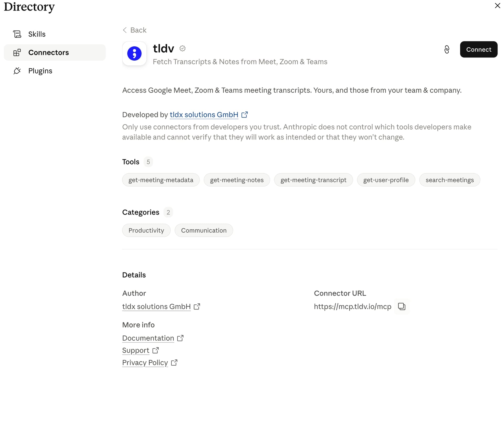Image resolution: width=504 pixels, height=429 pixels.
Task: Open Author tldx solutions GmbH link
Action: (x=156, y=307)
